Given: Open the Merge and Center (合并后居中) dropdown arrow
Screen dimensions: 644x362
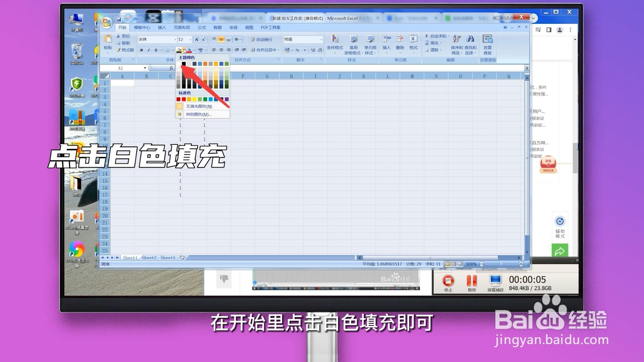Looking at the screenshot, I should [279, 50].
